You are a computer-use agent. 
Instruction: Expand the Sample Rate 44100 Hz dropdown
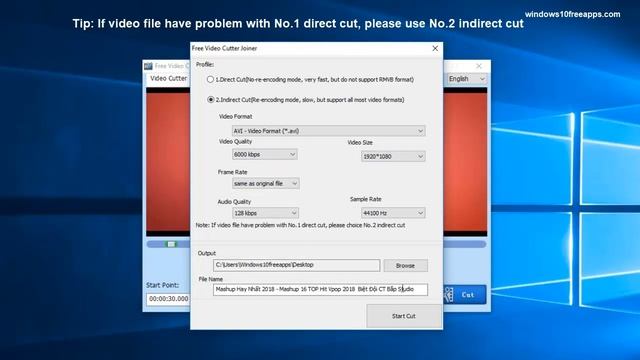point(393,213)
